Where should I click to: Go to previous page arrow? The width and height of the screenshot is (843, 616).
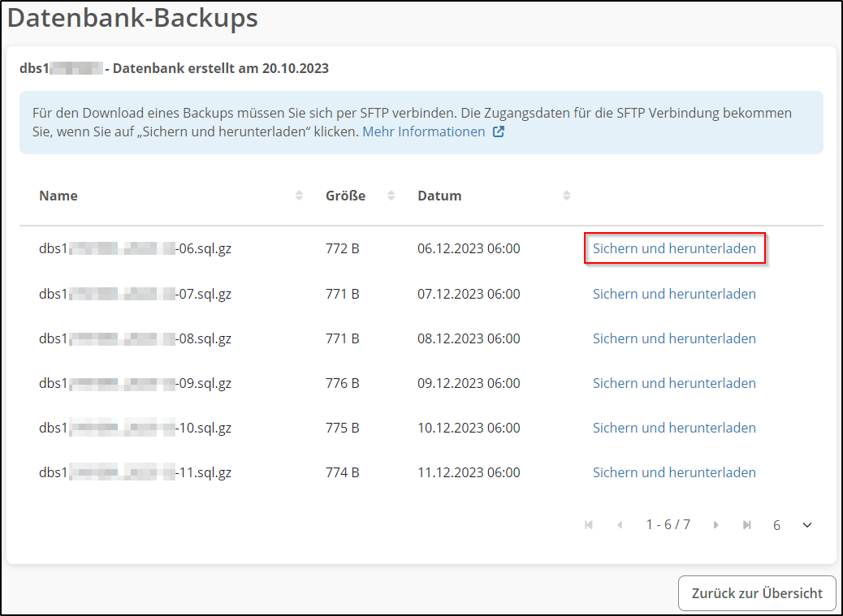[x=620, y=525]
